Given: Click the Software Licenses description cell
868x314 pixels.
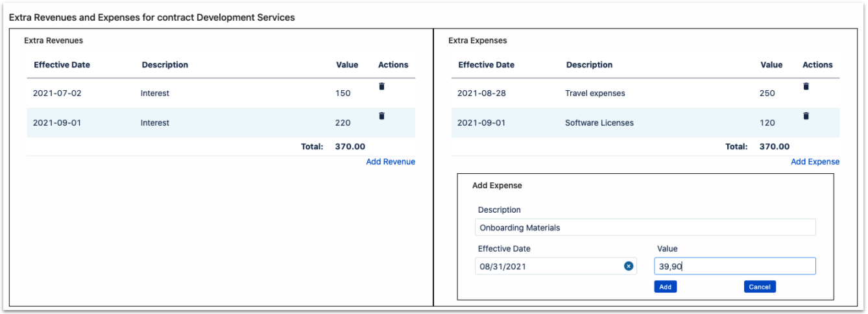Looking at the screenshot, I should (599, 123).
